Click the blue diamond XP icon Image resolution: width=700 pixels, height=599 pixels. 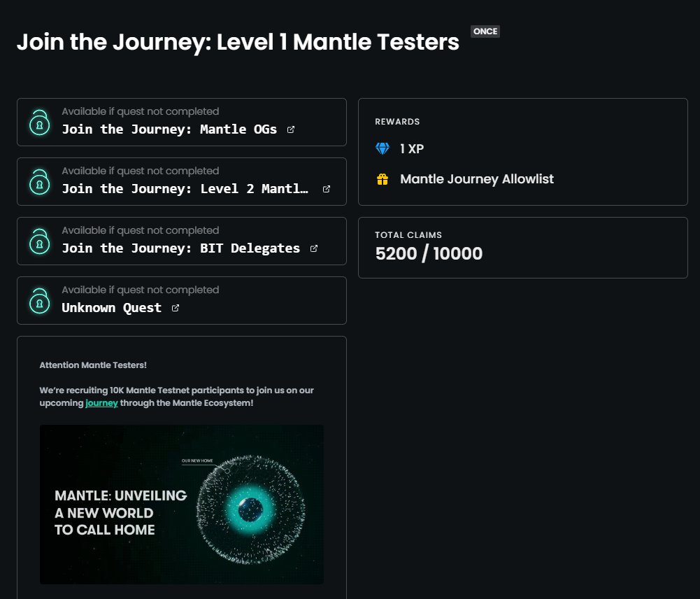(383, 149)
